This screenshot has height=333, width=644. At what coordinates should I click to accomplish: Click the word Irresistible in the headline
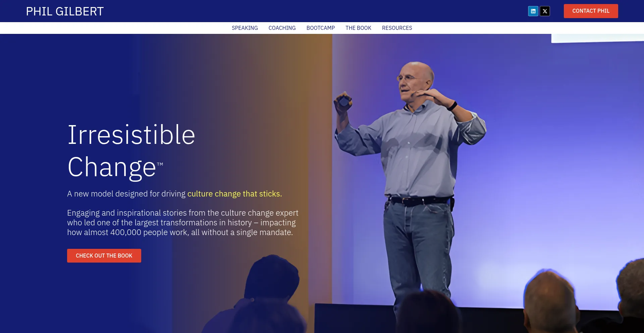[131, 135]
